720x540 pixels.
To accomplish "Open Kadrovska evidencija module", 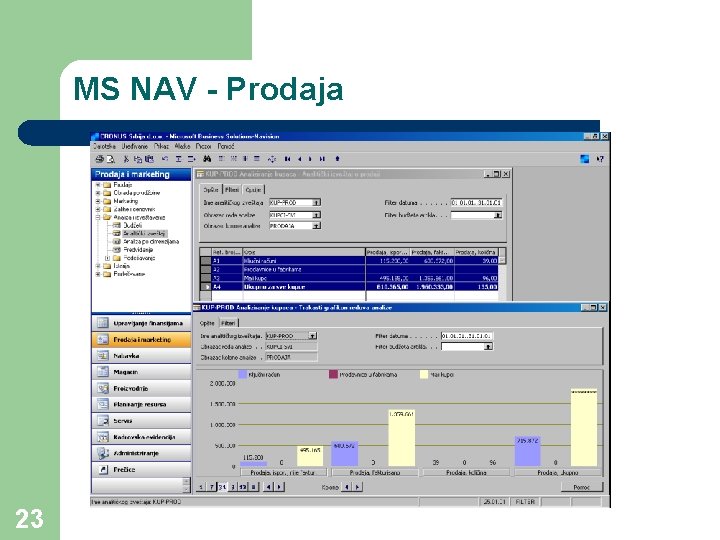I will click(x=141, y=437).
